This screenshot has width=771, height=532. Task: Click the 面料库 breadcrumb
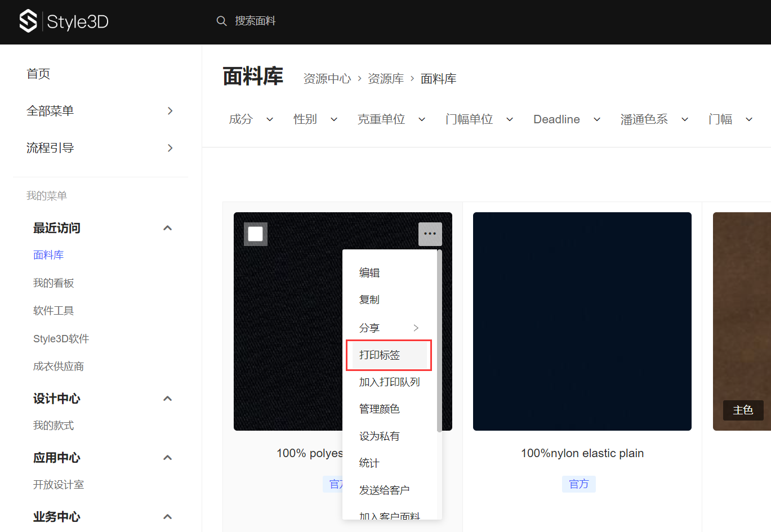point(439,79)
